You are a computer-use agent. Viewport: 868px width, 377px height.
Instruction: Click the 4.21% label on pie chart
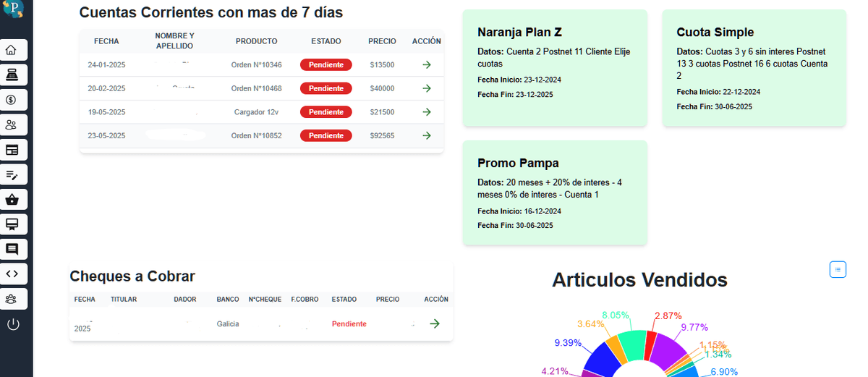tap(555, 371)
